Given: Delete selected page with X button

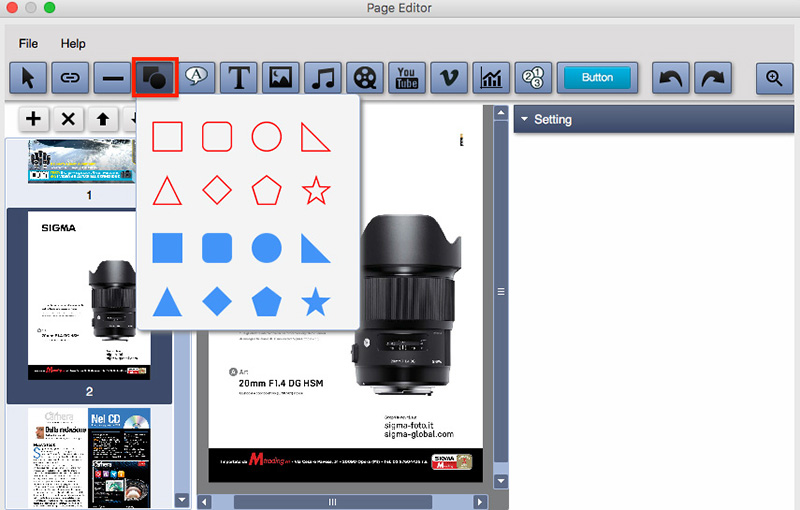Looking at the screenshot, I should (x=68, y=119).
